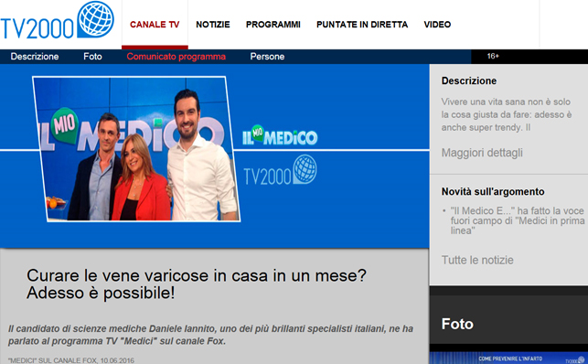Click the date line "MEDICI SUL CANALE FOX, 10.06.2016"

[71, 360]
